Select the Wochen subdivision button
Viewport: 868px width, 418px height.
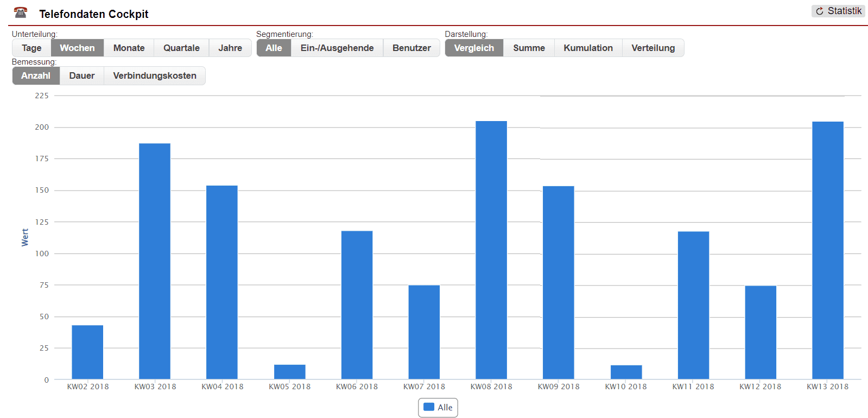click(77, 48)
